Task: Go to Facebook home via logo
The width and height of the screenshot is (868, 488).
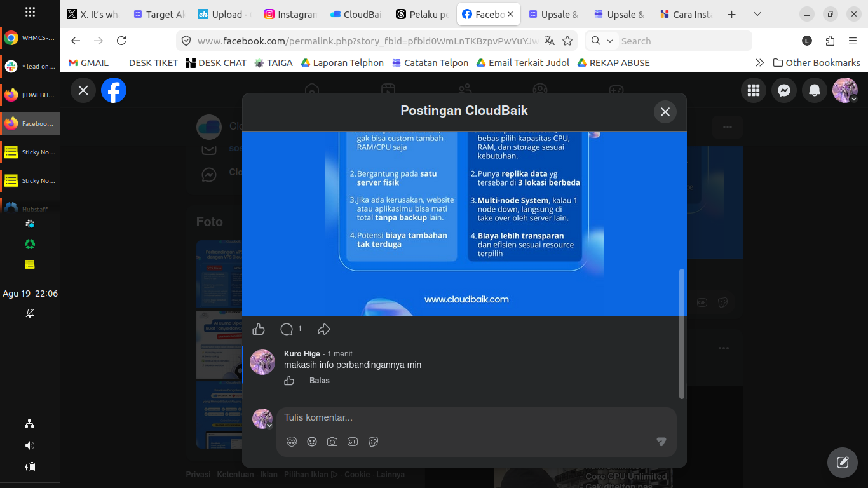Action: pos(114,90)
